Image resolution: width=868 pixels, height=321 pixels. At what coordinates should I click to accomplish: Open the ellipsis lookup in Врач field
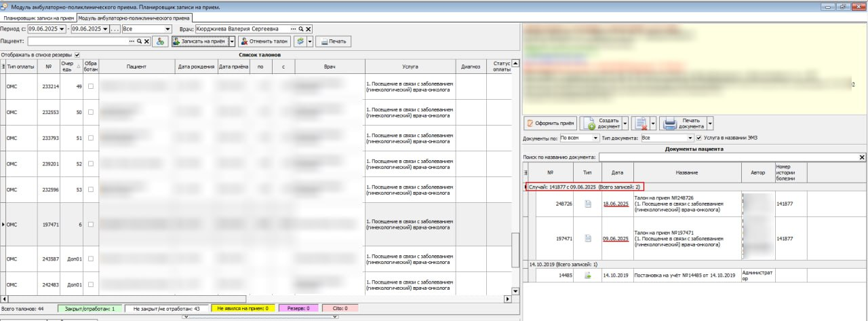pyautogui.click(x=294, y=29)
